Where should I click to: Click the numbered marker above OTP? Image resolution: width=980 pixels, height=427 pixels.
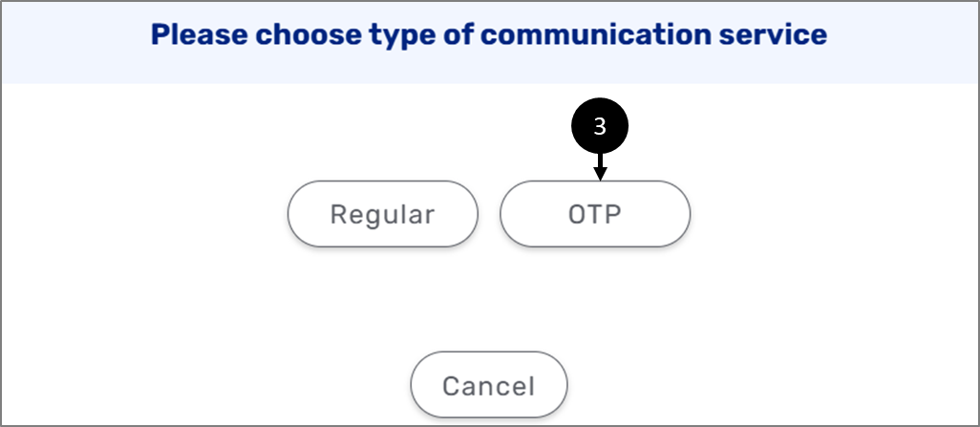point(600,126)
